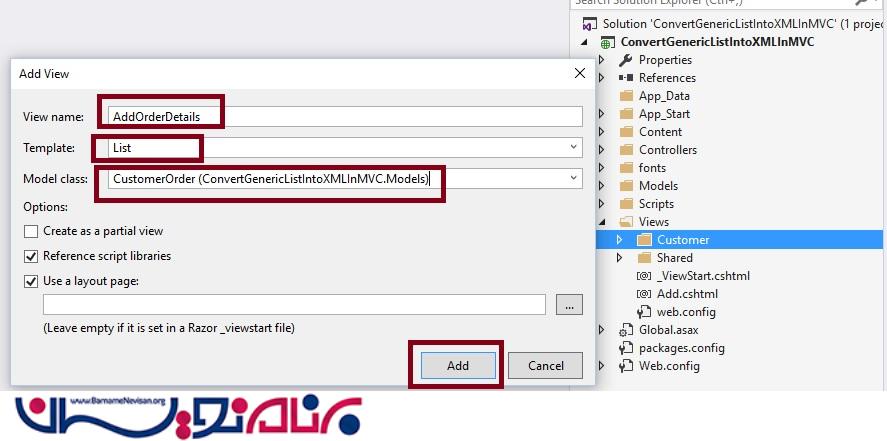Click the open Views folder icon
Image resolution: width=887 pixels, height=441 pixels.
[626, 222]
